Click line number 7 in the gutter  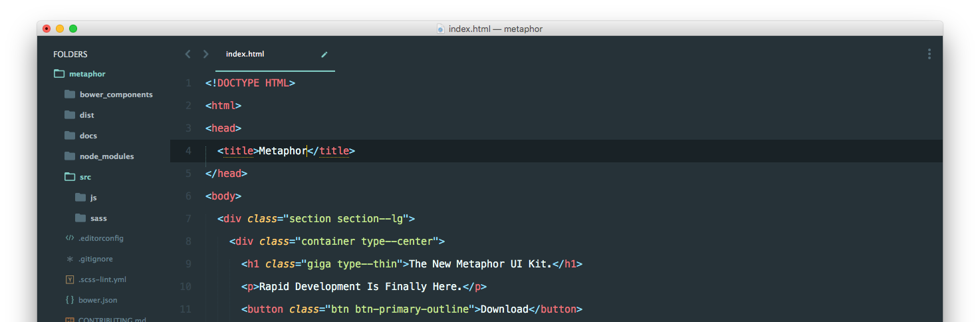coord(188,219)
